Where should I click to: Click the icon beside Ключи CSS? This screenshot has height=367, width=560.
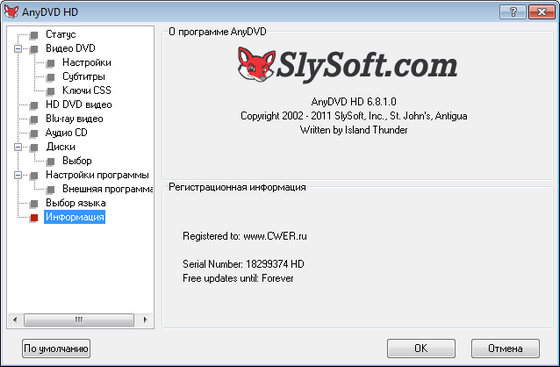pos(50,91)
